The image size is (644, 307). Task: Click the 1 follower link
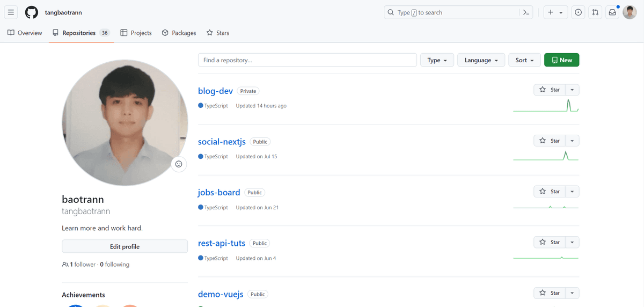(x=83, y=265)
